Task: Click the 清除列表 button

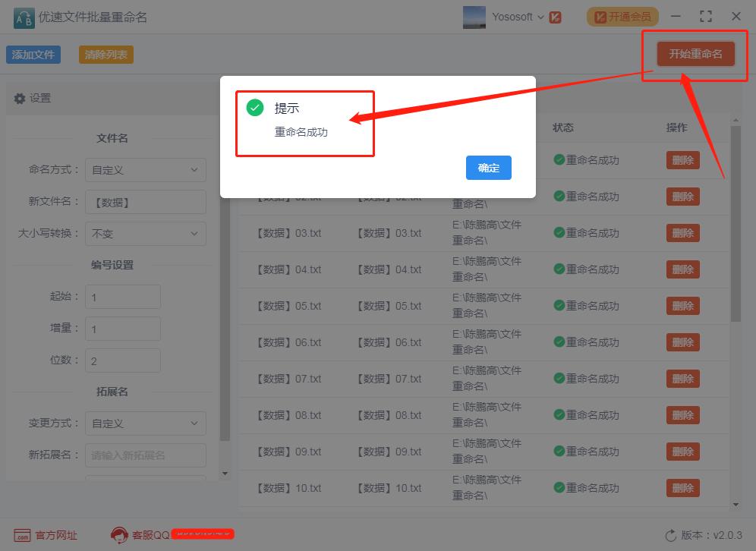Action: pyautogui.click(x=106, y=55)
